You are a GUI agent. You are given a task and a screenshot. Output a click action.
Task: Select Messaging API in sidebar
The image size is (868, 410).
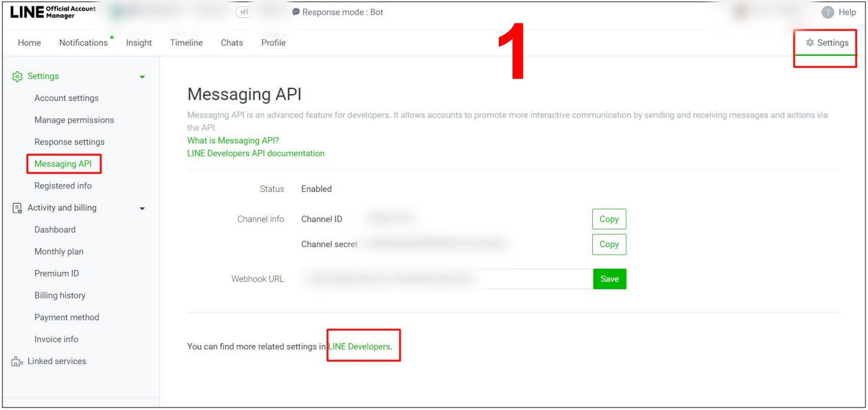click(63, 164)
